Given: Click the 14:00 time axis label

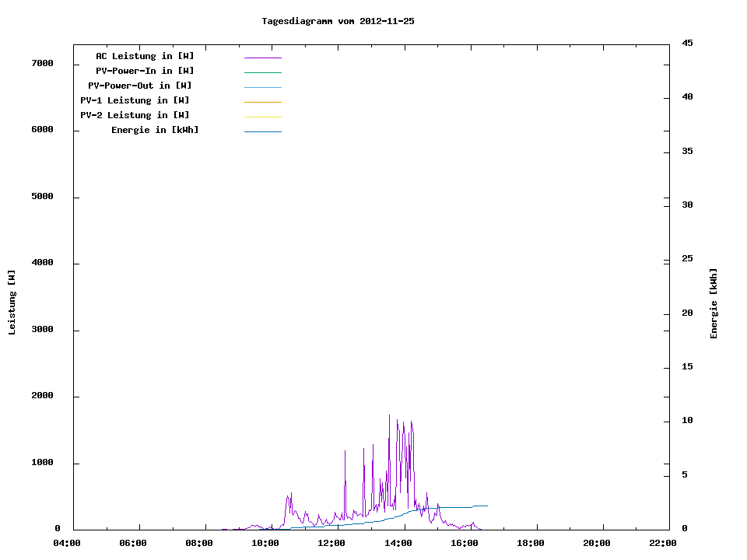Looking at the screenshot, I should click(398, 543).
